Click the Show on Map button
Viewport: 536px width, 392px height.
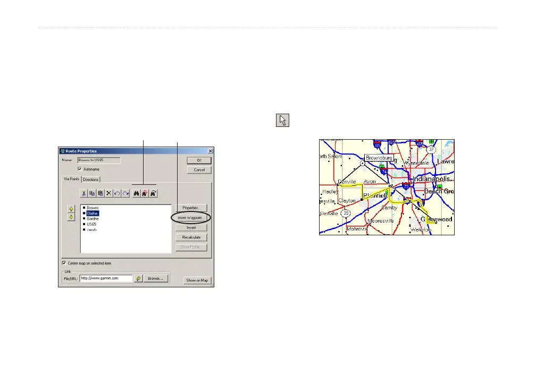pyautogui.click(x=197, y=280)
